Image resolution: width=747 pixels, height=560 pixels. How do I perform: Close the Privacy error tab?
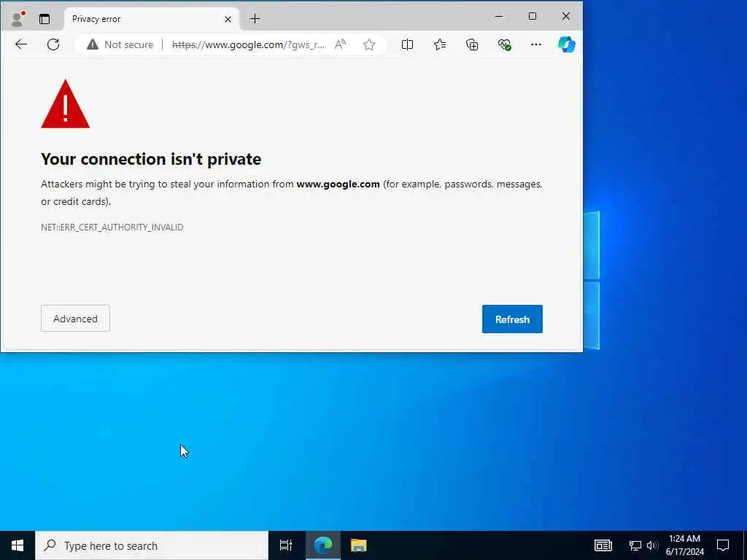coord(228,19)
